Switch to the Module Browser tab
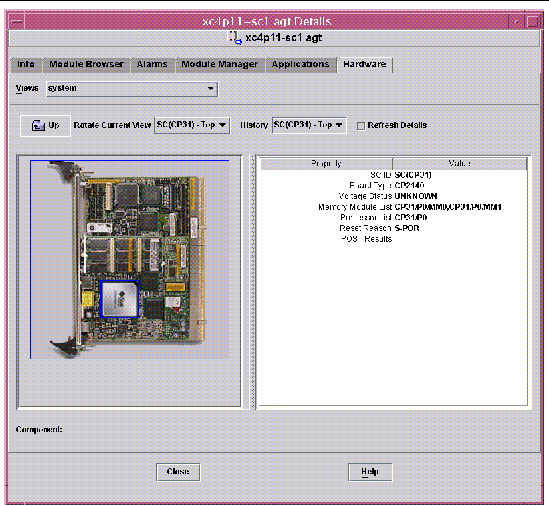 click(86, 64)
